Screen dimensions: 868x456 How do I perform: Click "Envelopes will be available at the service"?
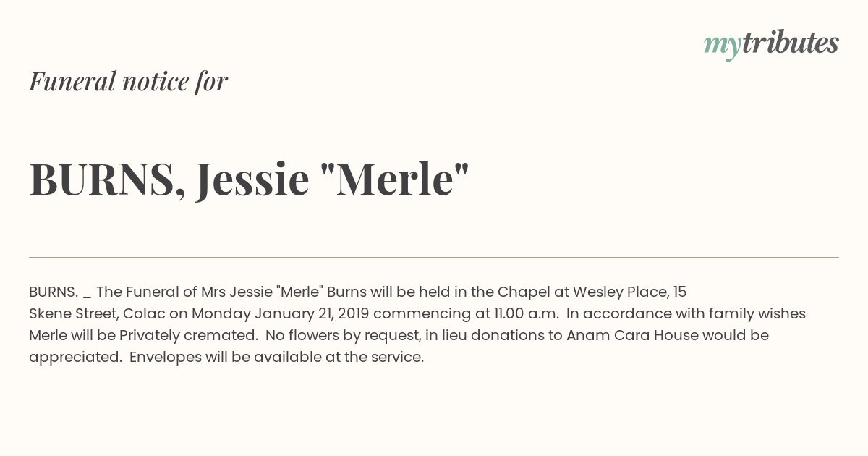(x=275, y=358)
